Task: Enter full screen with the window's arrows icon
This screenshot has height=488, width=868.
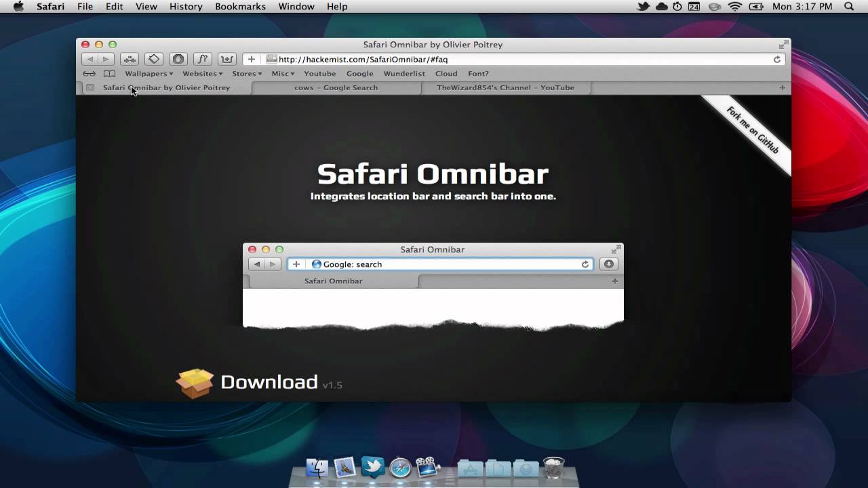Action: 783,44
